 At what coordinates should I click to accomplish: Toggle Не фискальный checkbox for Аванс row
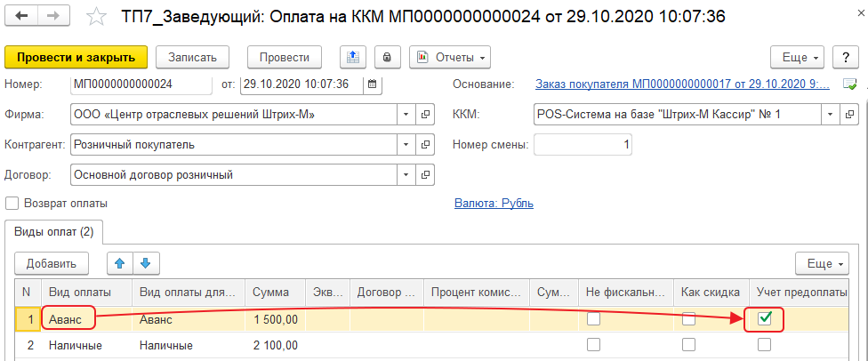592,318
